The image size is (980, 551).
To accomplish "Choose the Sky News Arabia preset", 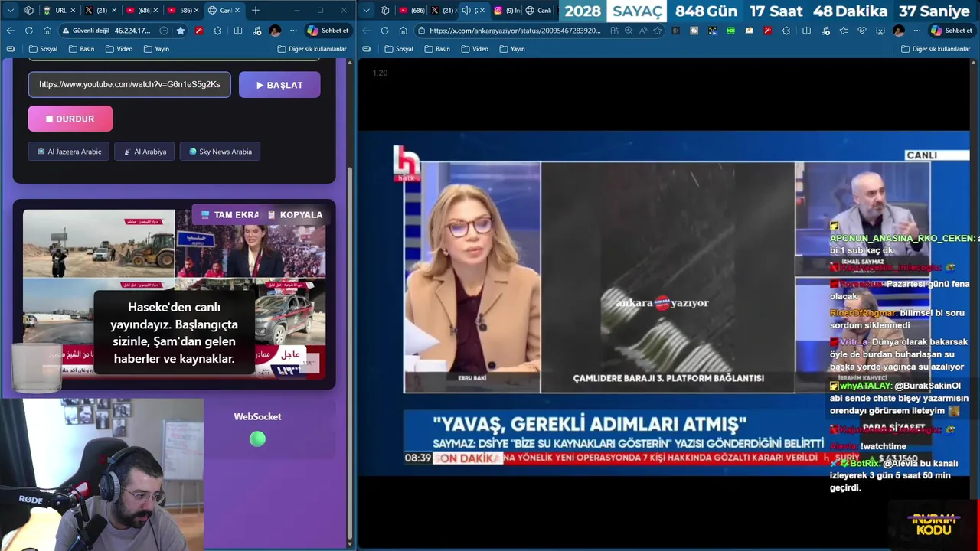I will pyautogui.click(x=220, y=152).
